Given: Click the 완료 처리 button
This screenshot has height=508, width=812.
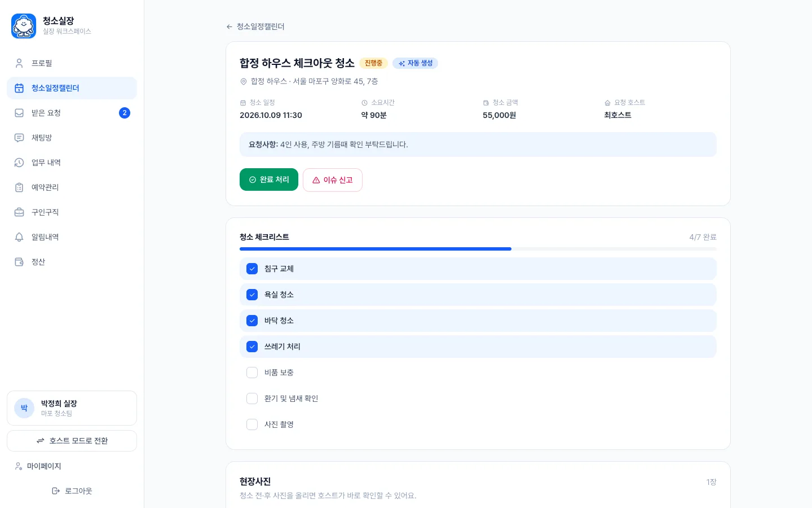Looking at the screenshot, I should click(x=269, y=179).
